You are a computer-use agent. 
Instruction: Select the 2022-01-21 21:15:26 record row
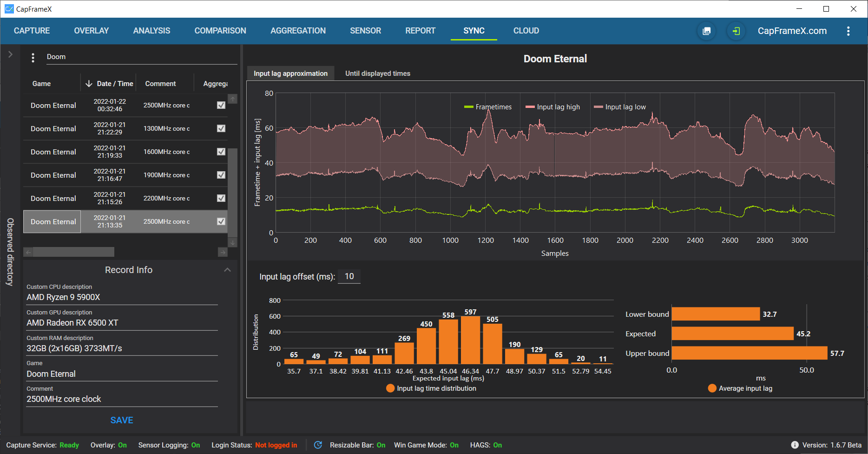(125, 198)
